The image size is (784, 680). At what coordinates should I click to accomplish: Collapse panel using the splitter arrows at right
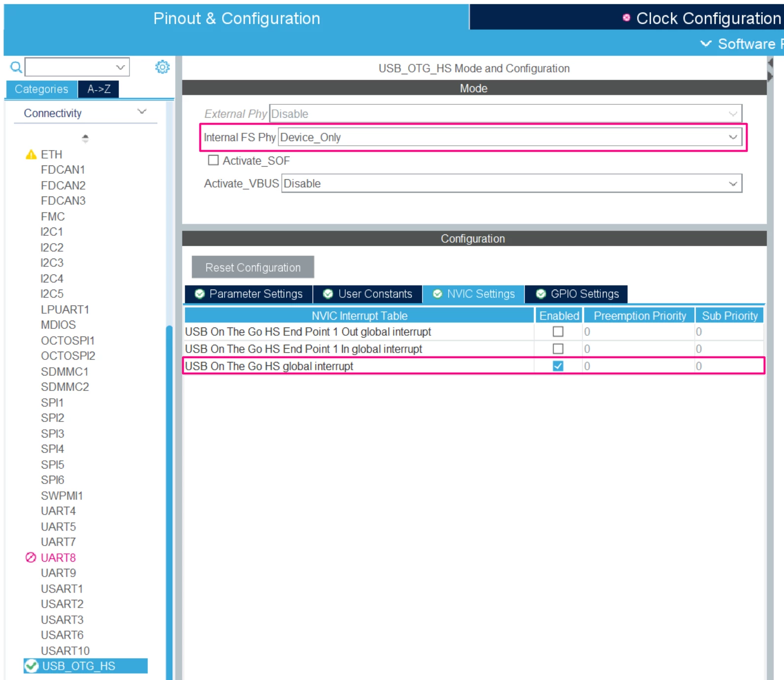[x=770, y=69]
